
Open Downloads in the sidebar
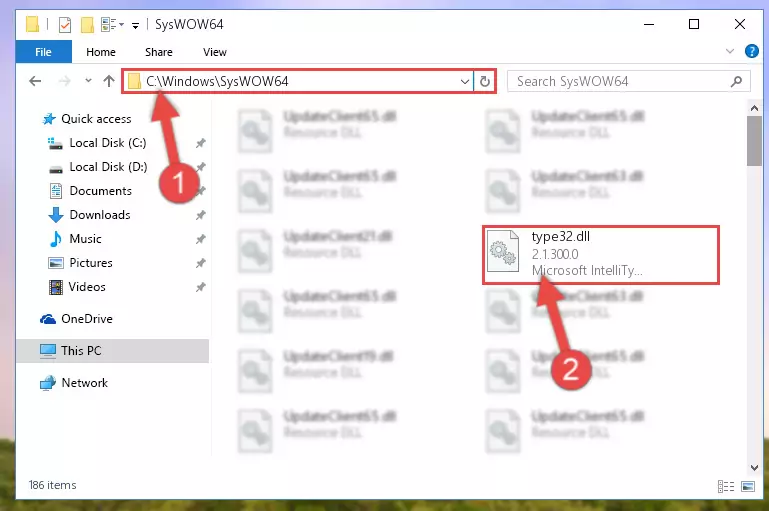[100, 215]
